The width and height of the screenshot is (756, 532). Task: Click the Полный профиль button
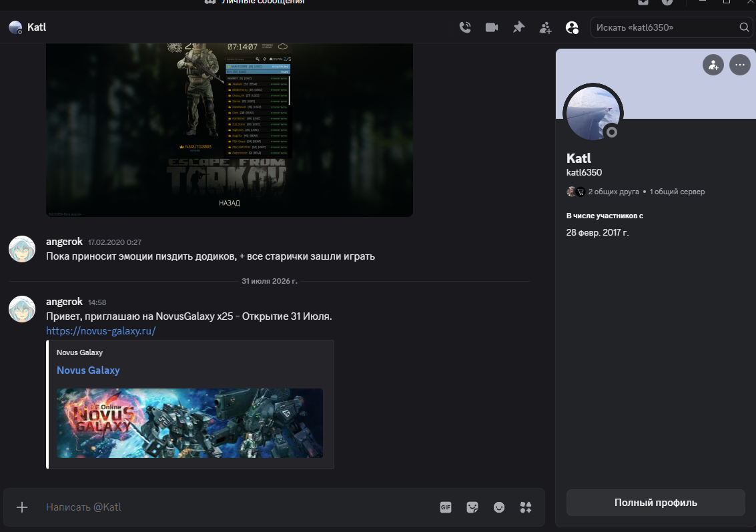pyautogui.click(x=656, y=503)
